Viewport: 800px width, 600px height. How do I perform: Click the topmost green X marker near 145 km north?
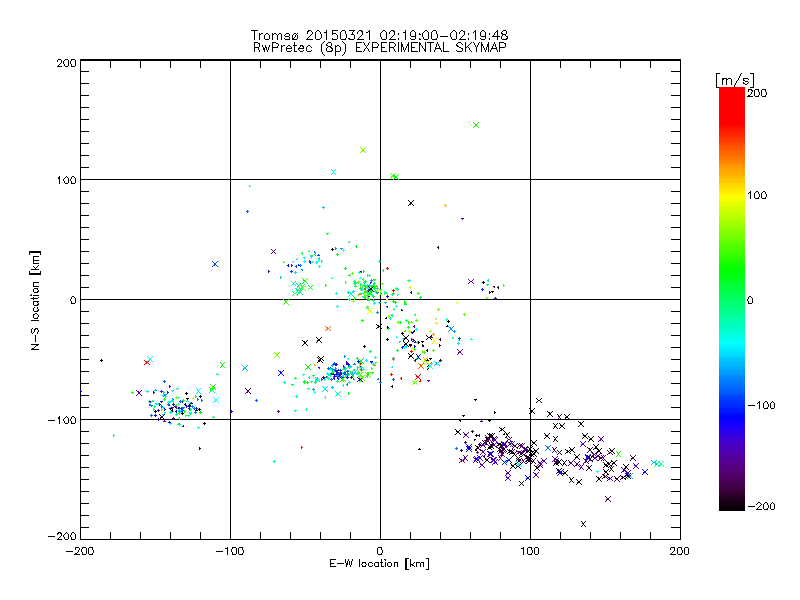coord(476,125)
